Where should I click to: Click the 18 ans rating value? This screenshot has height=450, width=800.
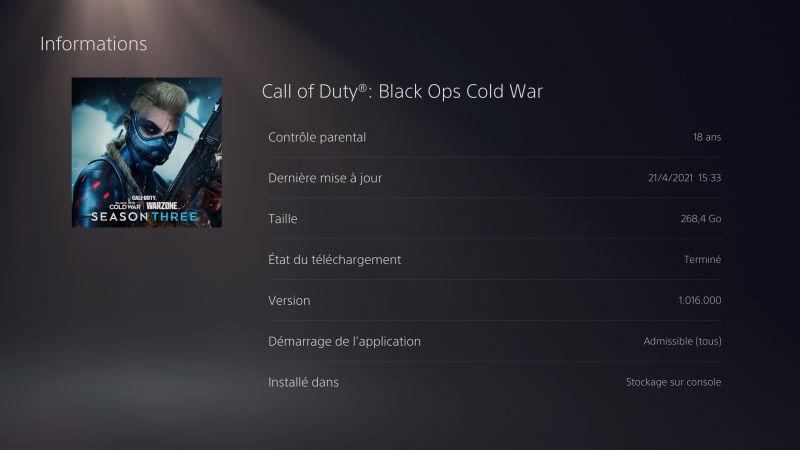(707, 137)
